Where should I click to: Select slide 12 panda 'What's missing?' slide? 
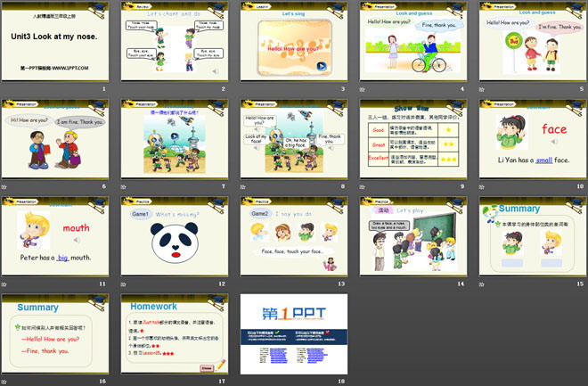tap(175, 236)
